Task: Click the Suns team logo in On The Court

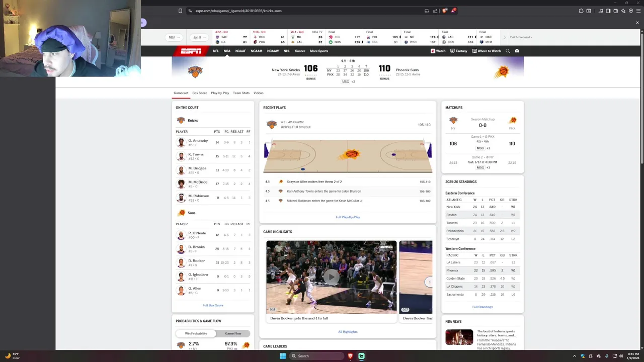Action: [181, 213]
